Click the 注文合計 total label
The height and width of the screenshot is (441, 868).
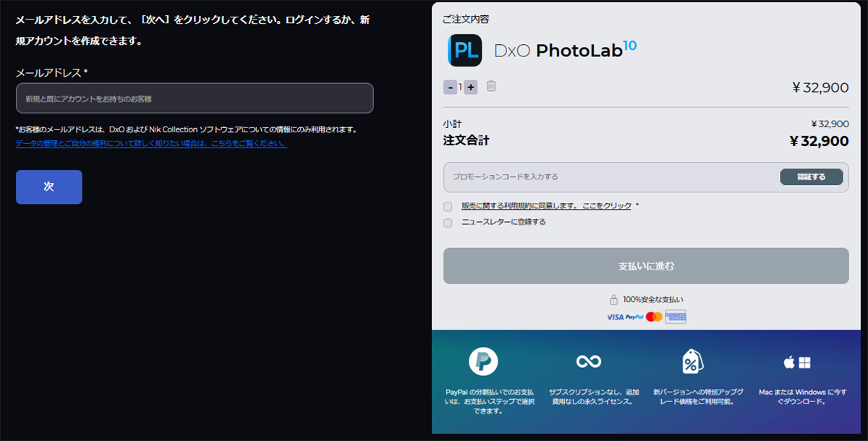pos(466,140)
